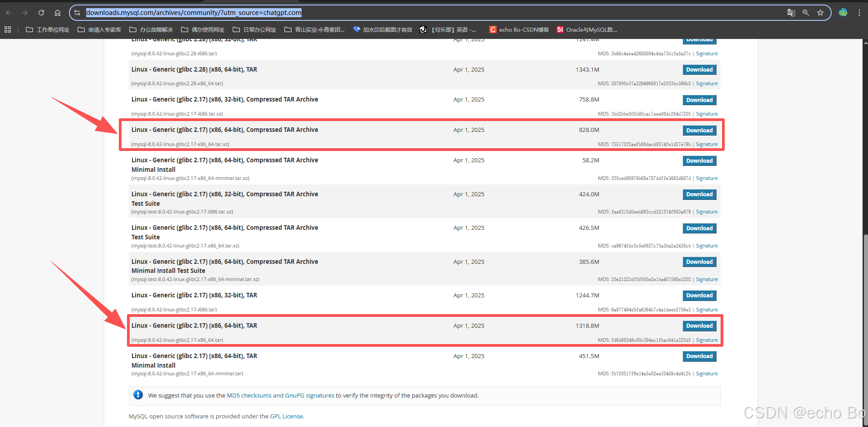Go to the browser home icon

coord(58,13)
